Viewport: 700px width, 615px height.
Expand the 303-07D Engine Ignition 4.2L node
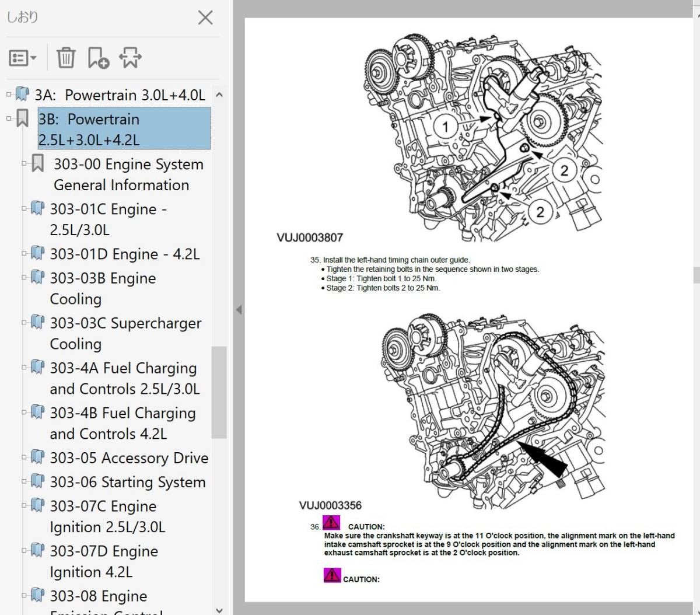pyautogui.click(x=24, y=550)
